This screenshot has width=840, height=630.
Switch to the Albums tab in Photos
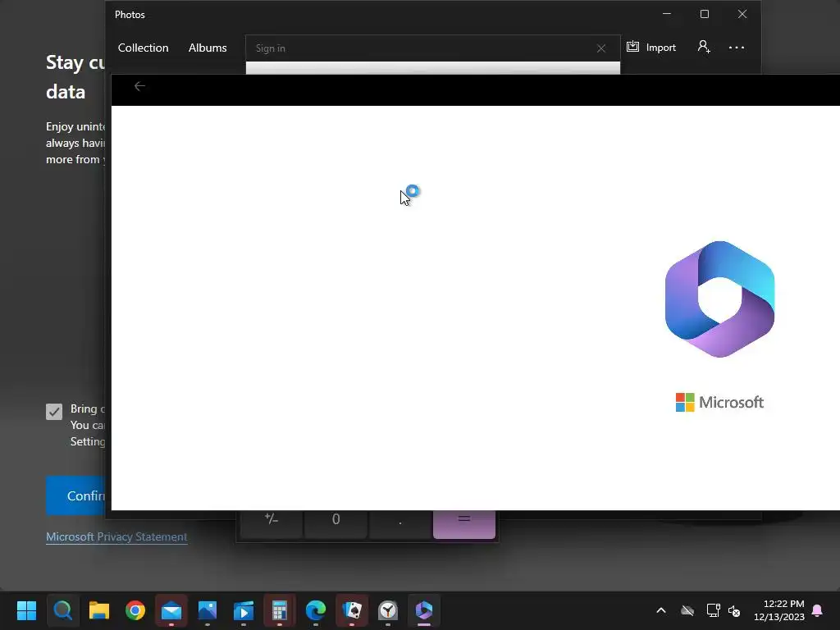pos(208,48)
